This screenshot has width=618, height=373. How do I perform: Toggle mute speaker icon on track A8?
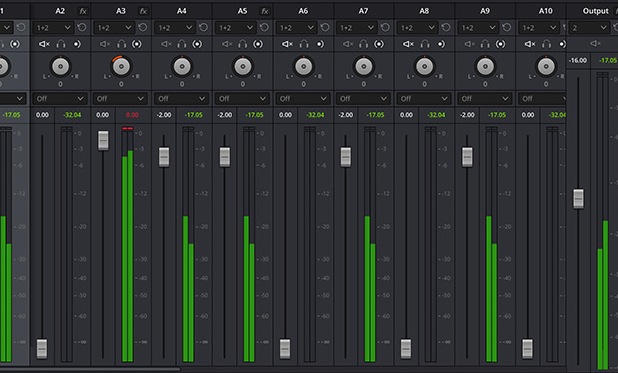pyautogui.click(x=408, y=44)
